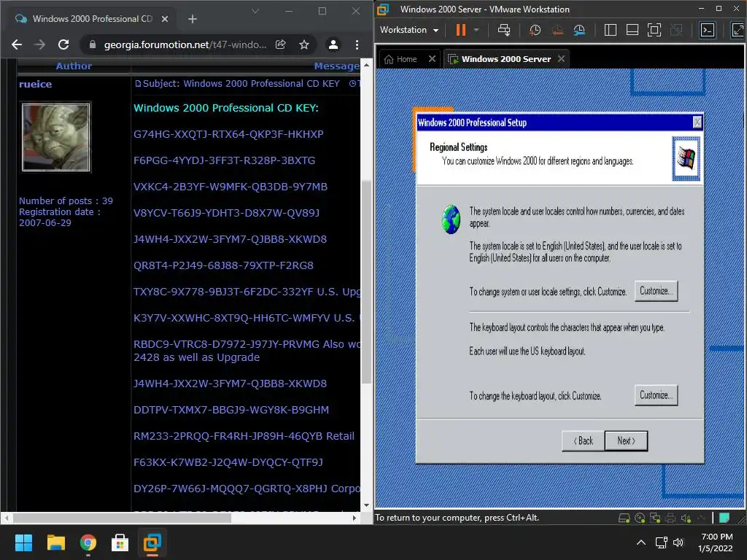Viewport: 747px width, 560px height.
Task: Revert the VM to its previous snapshot
Action: [557, 30]
